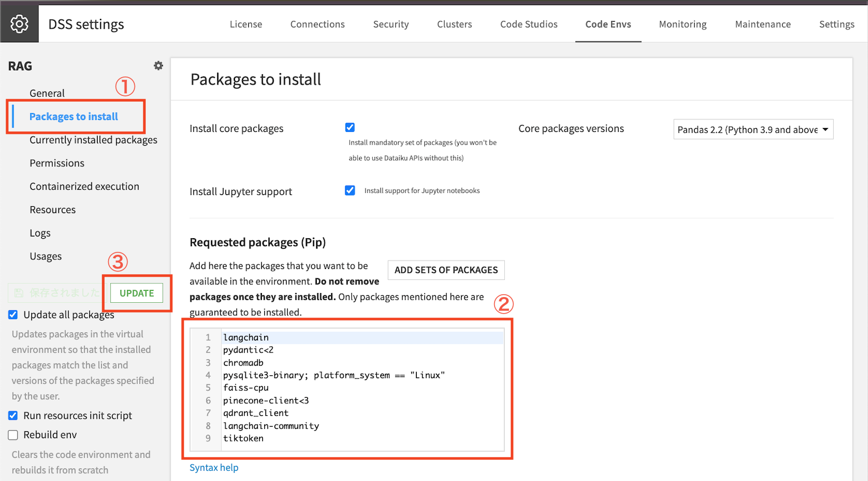Click the UPDATE button
The height and width of the screenshot is (481, 868).
(137, 293)
